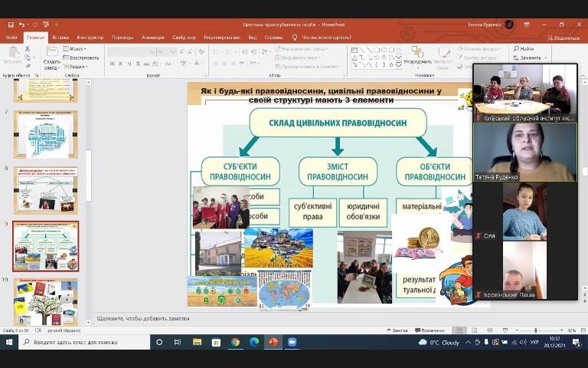Viewport: 588px width, 368px height.
Task: Toggle strikethrough abc formatting
Action: [x=147, y=64]
